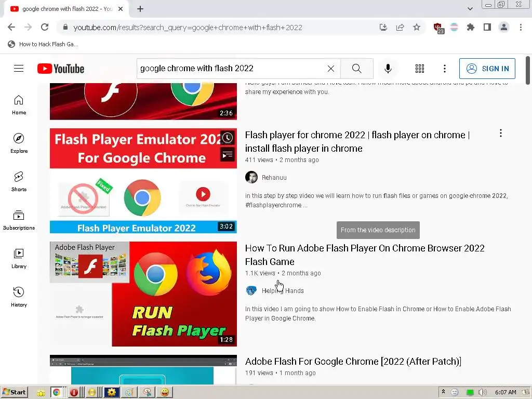Open Shorts in the sidebar
The height and width of the screenshot is (399, 532).
[19, 181]
